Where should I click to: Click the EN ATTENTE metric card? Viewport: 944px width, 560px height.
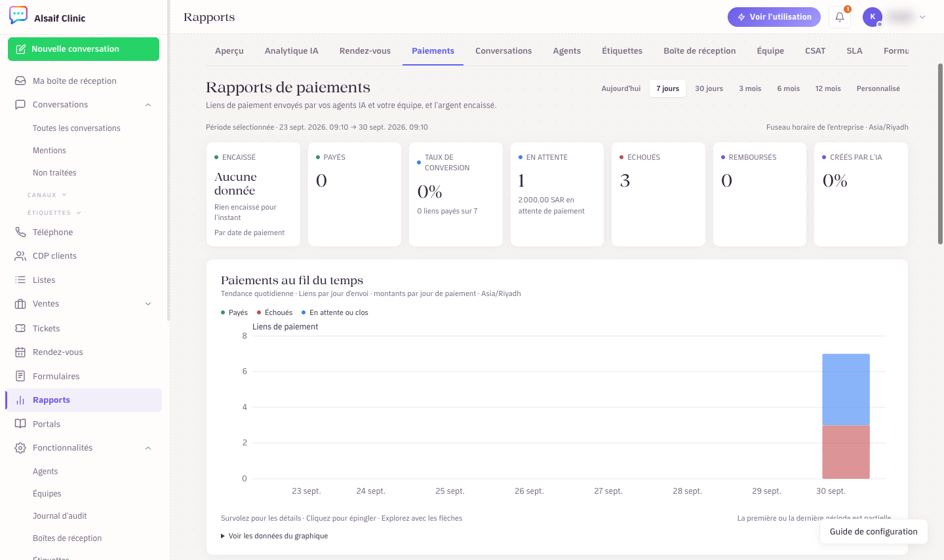[x=557, y=194]
